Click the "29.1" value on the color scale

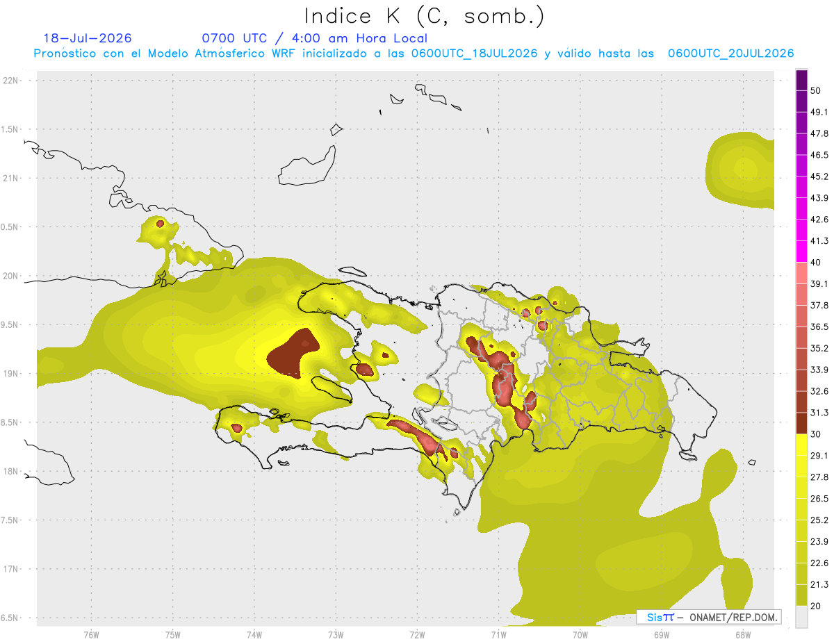coord(819,456)
